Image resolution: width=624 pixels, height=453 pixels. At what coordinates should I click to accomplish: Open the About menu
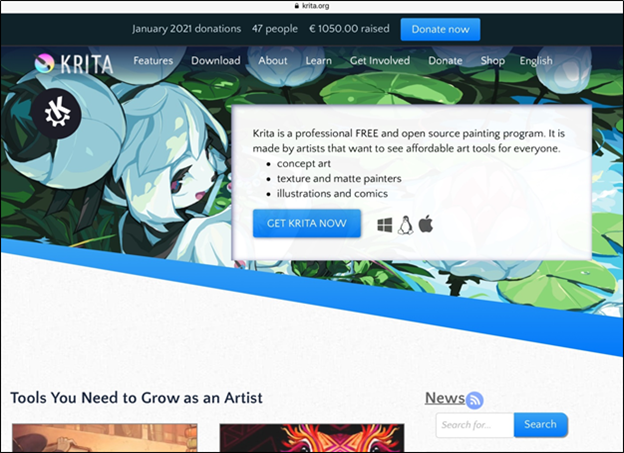coord(273,61)
